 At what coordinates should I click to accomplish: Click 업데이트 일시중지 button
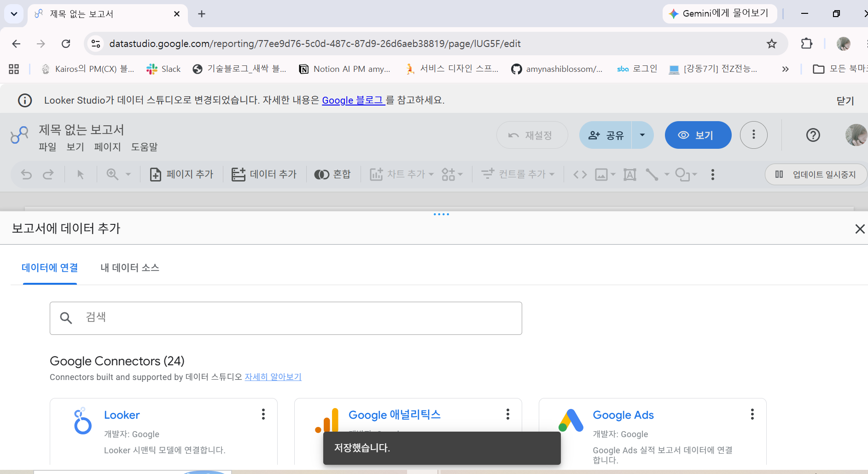pos(816,175)
